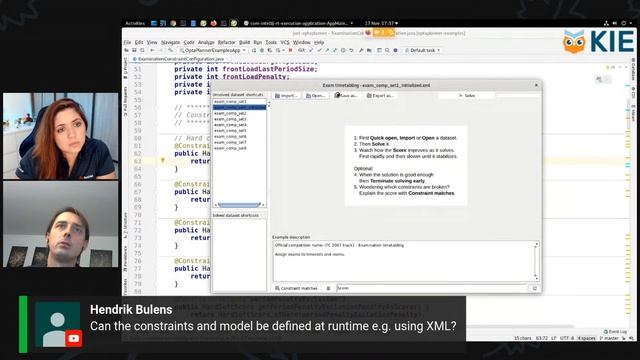Select exam_comp_set2 in dataset list
The width and height of the screenshot is (640, 360).
point(230,113)
